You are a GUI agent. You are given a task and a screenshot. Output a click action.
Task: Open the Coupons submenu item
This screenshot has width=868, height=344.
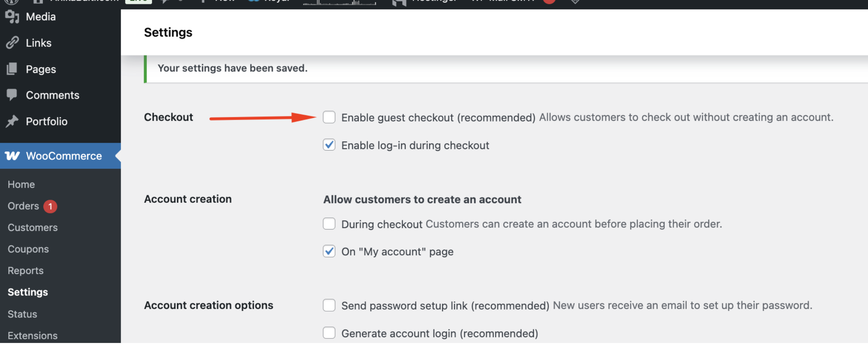coord(28,249)
